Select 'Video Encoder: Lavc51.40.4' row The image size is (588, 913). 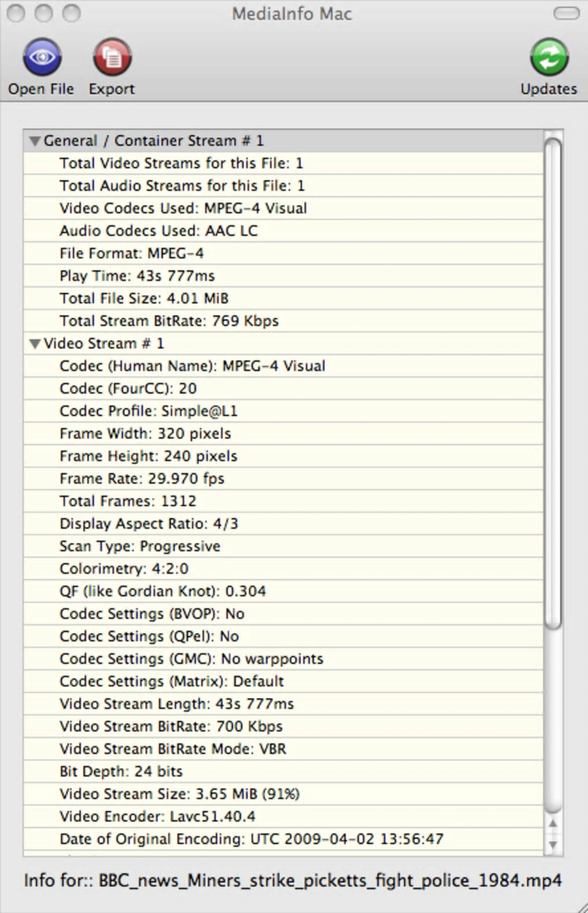click(x=283, y=816)
